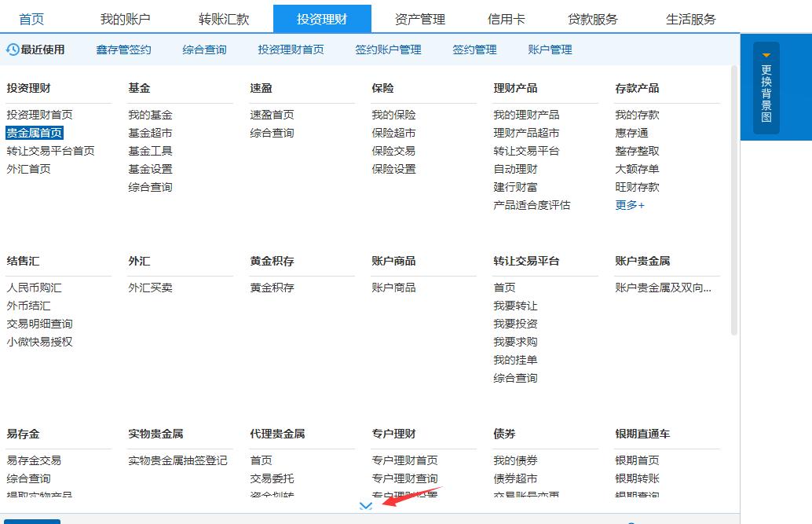Open the 资产管理 menu
Screen dimensions: 812x524
click(x=419, y=18)
